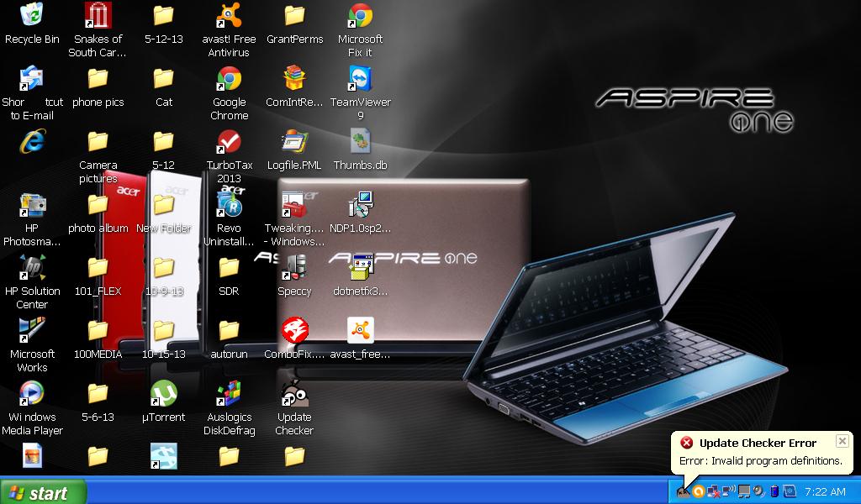Open the Snakes of South Car... shortcut
The image size is (861, 504).
(x=98, y=15)
